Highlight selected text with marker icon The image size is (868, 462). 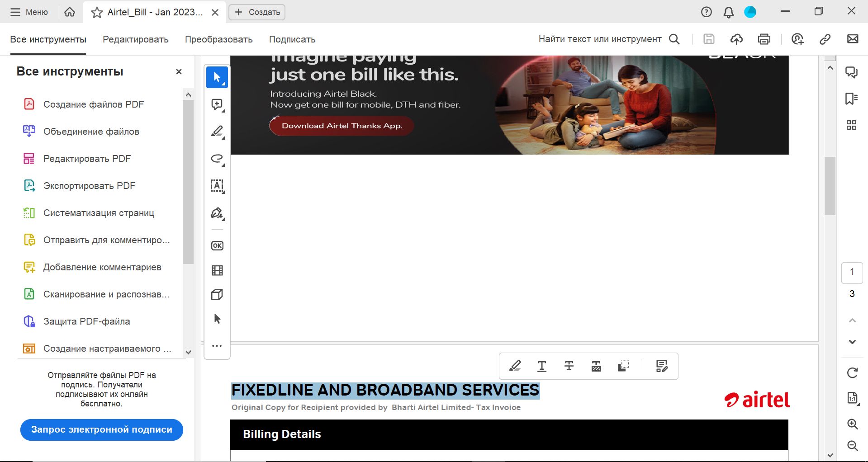pyautogui.click(x=515, y=366)
